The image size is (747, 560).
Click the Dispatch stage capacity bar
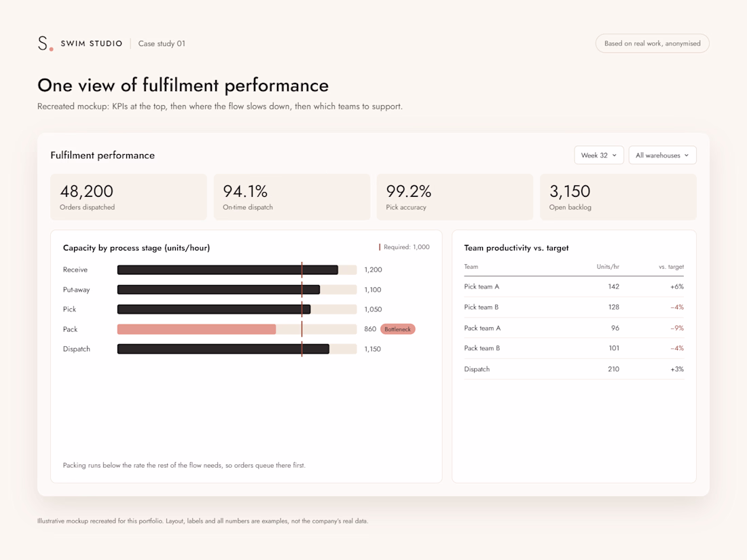point(223,349)
